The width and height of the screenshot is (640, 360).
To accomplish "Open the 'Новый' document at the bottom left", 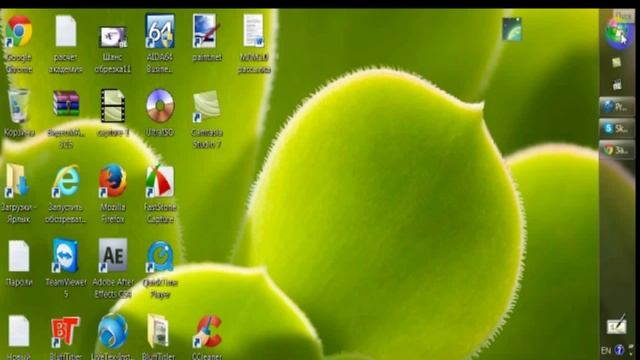I will pyautogui.click(x=19, y=331).
